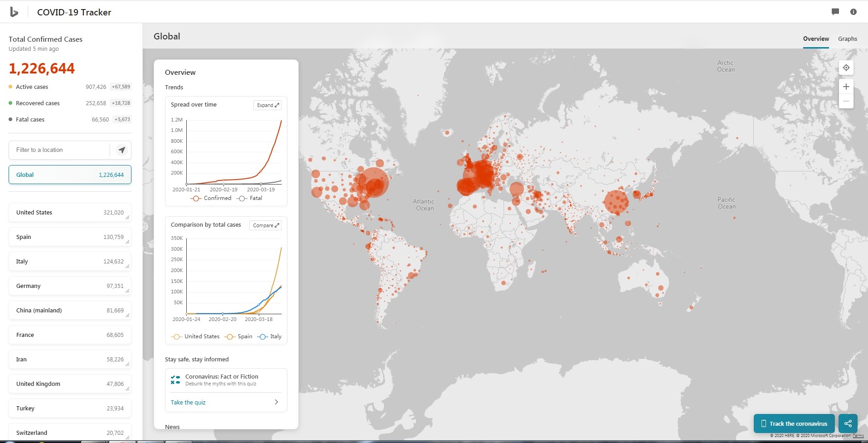
Task: Toggle Fatal series in legend
Action: coord(250,198)
